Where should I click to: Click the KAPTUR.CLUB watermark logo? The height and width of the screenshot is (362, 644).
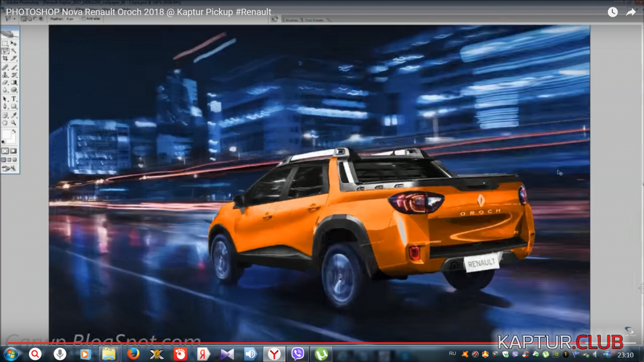(560, 341)
